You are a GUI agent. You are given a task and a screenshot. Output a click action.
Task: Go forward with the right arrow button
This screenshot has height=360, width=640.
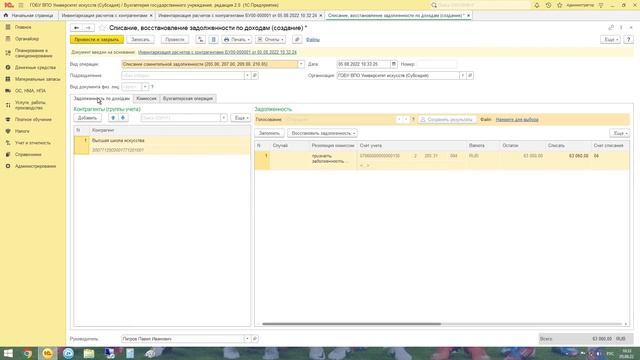tap(89, 28)
